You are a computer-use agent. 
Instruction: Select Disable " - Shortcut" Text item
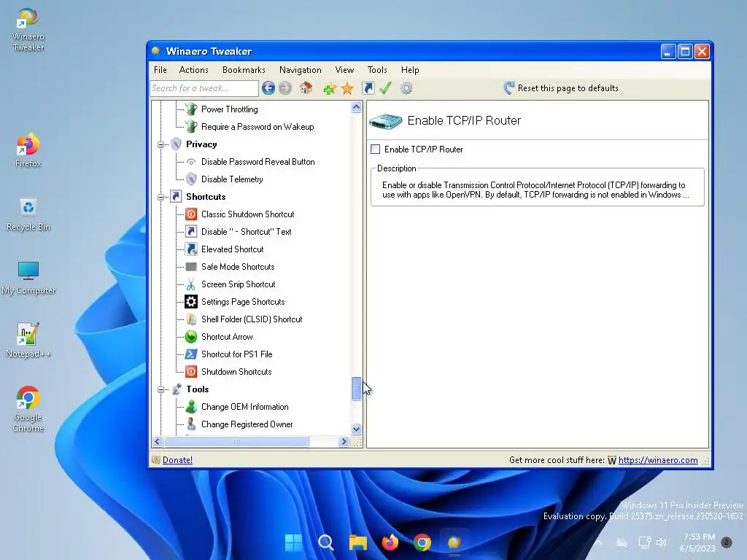(246, 232)
